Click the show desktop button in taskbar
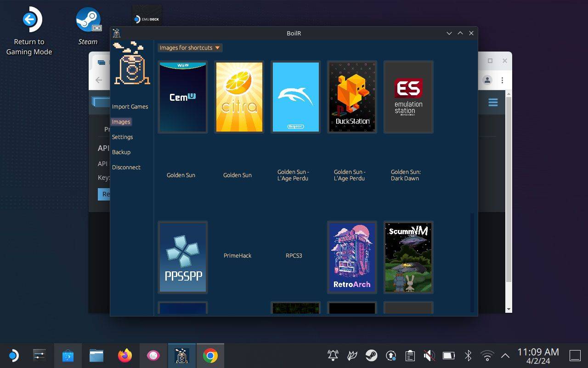Viewport: 588px width, 368px height. pyautogui.click(x=575, y=356)
